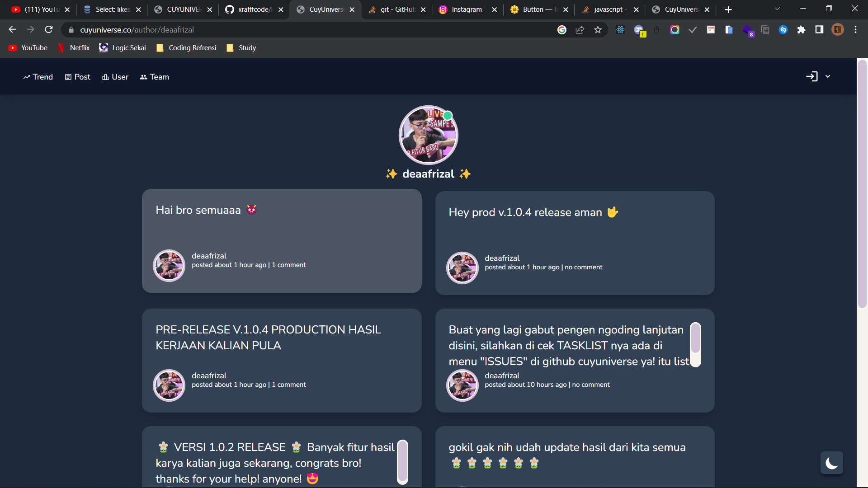The width and height of the screenshot is (868, 488).
Task: Toggle the puzzle-piece extensions menu
Action: click(802, 30)
